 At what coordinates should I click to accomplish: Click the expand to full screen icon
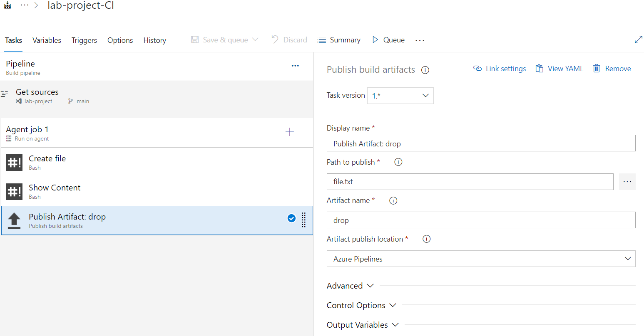(638, 40)
